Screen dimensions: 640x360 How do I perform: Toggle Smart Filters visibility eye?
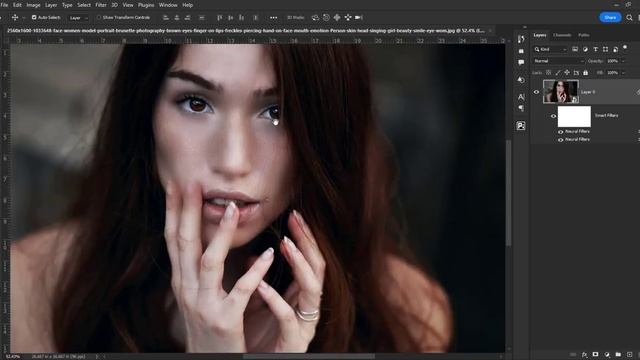click(x=553, y=116)
